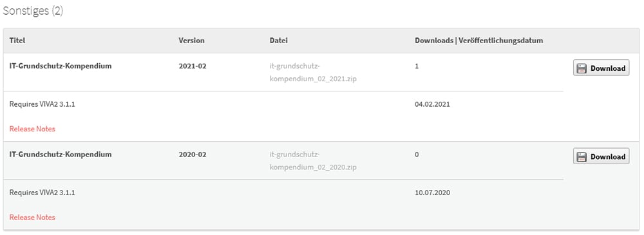Open Release Notes for version 2021-02
This screenshot has height=235, width=644.
coord(32,129)
